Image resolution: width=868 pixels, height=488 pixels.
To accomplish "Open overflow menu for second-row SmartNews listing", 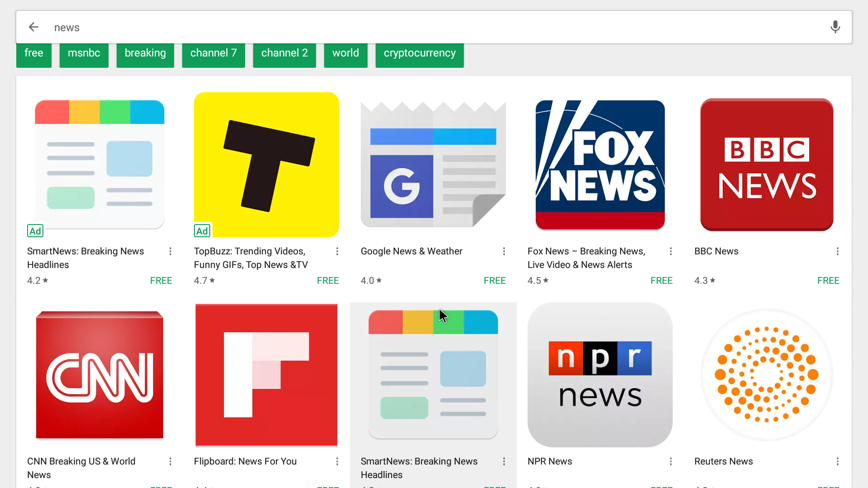I will click(x=504, y=461).
